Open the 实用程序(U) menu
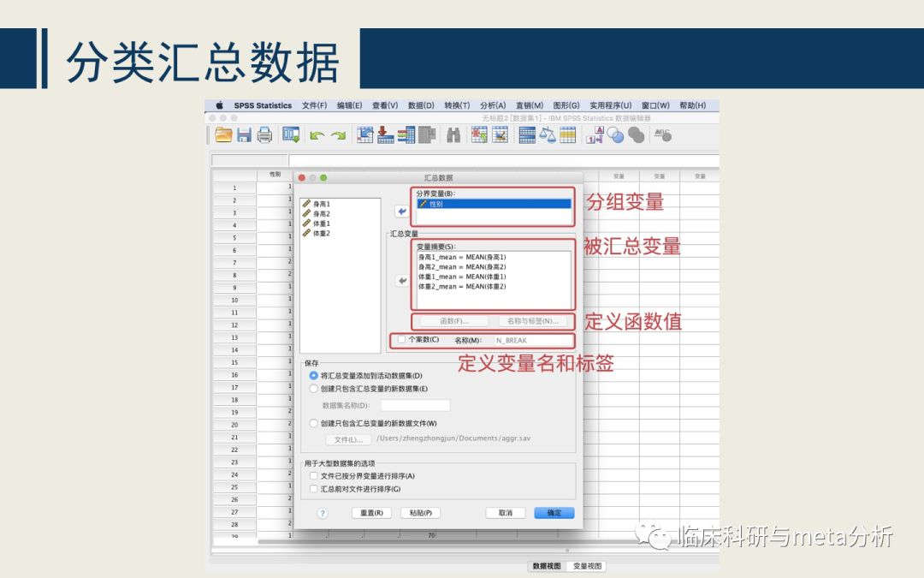The image size is (924, 578). [611, 105]
